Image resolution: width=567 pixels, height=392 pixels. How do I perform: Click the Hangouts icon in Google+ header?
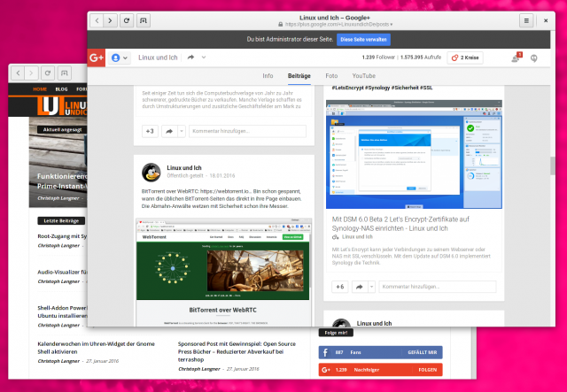click(533, 58)
